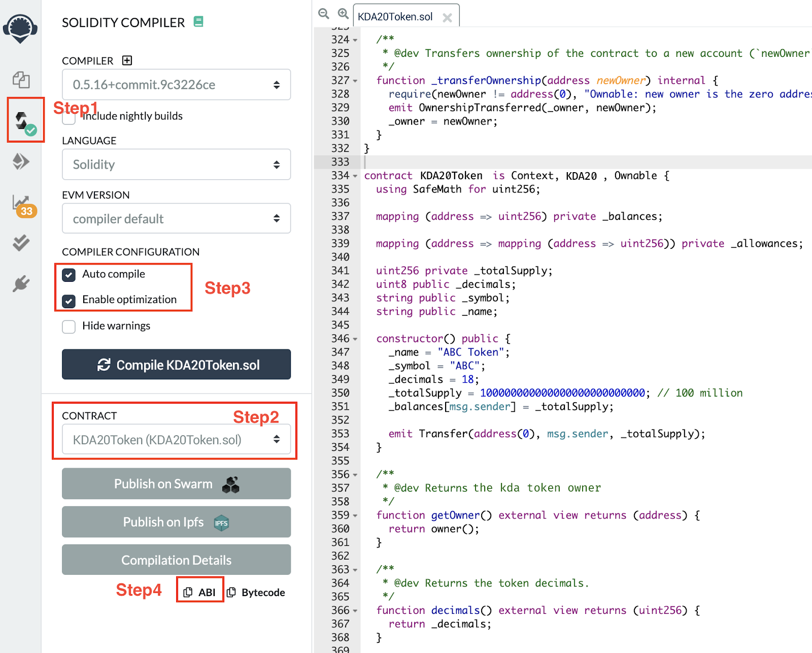Image resolution: width=812 pixels, height=653 pixels.
Task: Open the Plugin Manager plug icon
Action: [x=21, y=283]
